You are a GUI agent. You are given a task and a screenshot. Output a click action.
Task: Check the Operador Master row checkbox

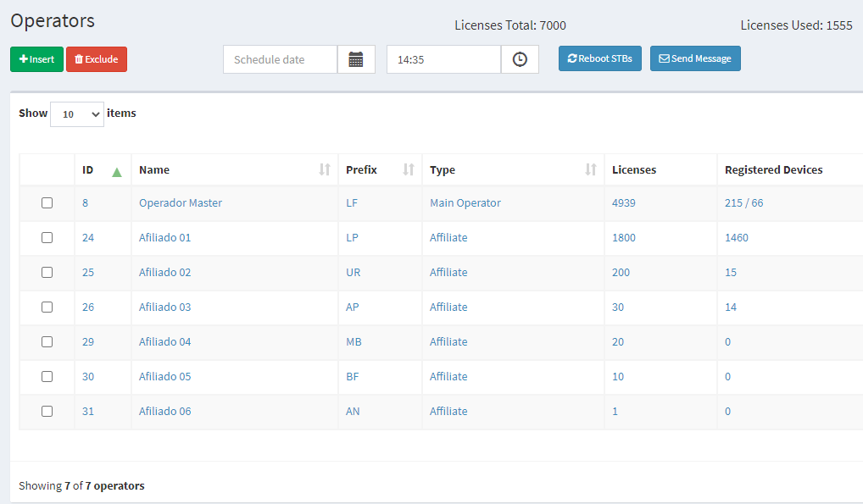(47, 203)
